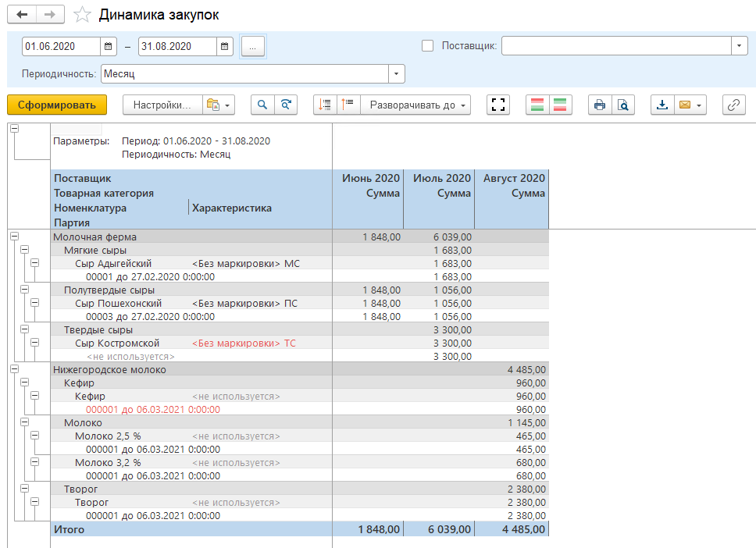Enable the Поставщик filter checkbox
756x548 pixels.
coord(427,46)
